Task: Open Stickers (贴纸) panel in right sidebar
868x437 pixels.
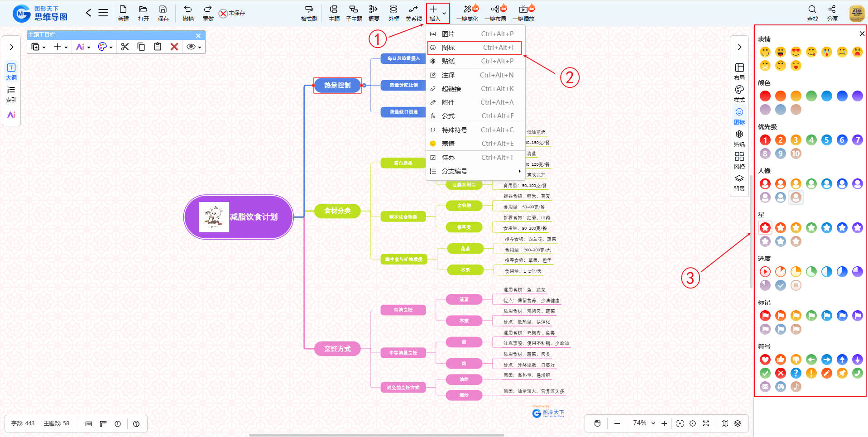Action: pos(739,138)
